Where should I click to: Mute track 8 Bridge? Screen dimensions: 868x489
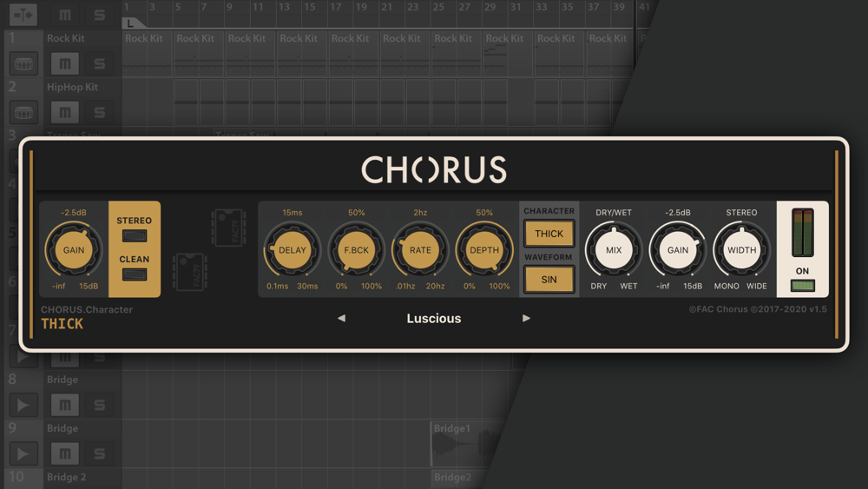(x=65, y=405)
